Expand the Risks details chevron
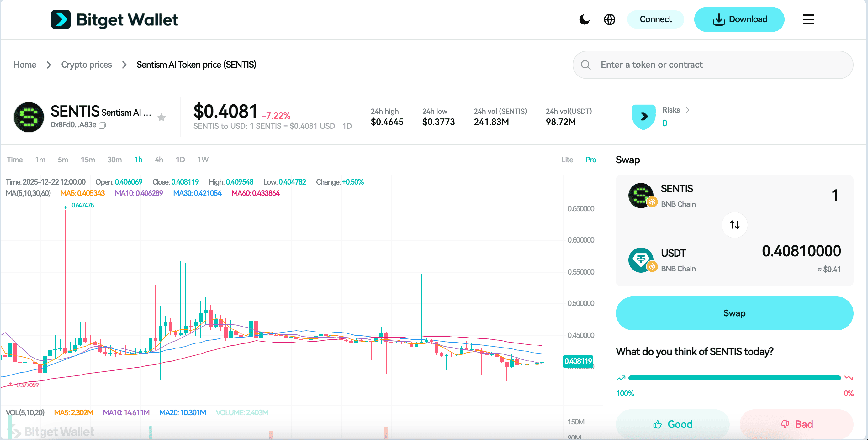The width and height of the screenshot is (868, 440). 687,110
